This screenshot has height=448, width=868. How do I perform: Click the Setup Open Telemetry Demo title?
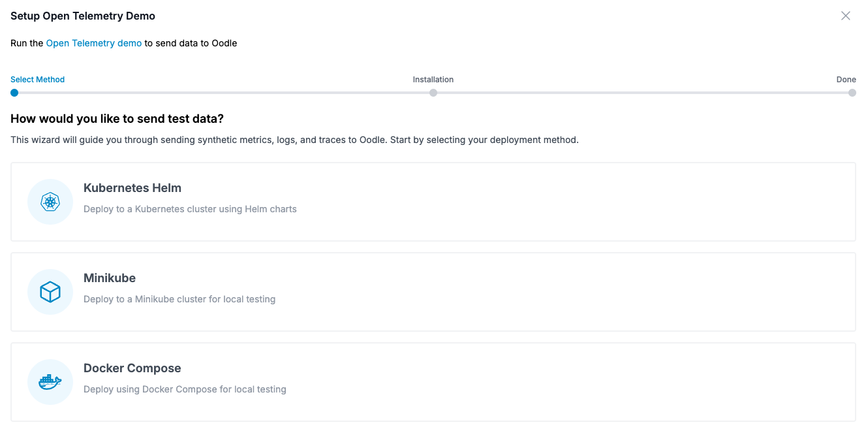click(x=83, y=16)
